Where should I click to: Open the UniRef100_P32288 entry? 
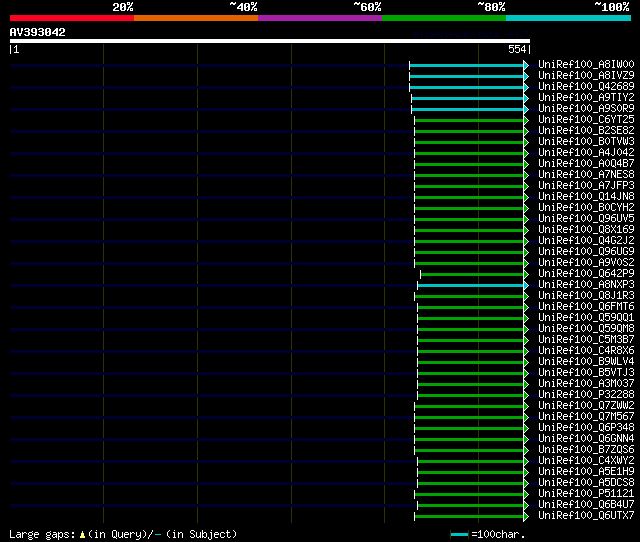click(x=586, y=395)
